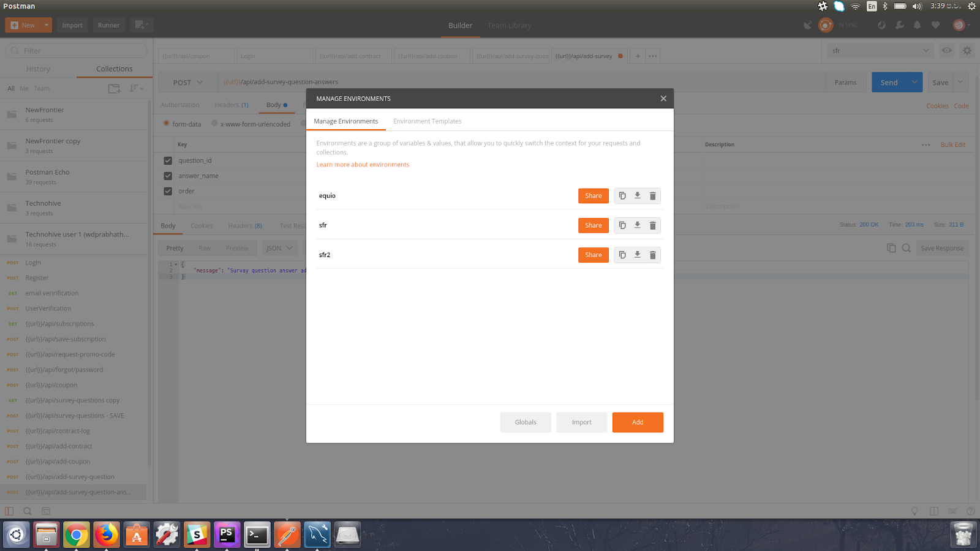
Task: Open the Collection Runner
Action: pos(108,25)
